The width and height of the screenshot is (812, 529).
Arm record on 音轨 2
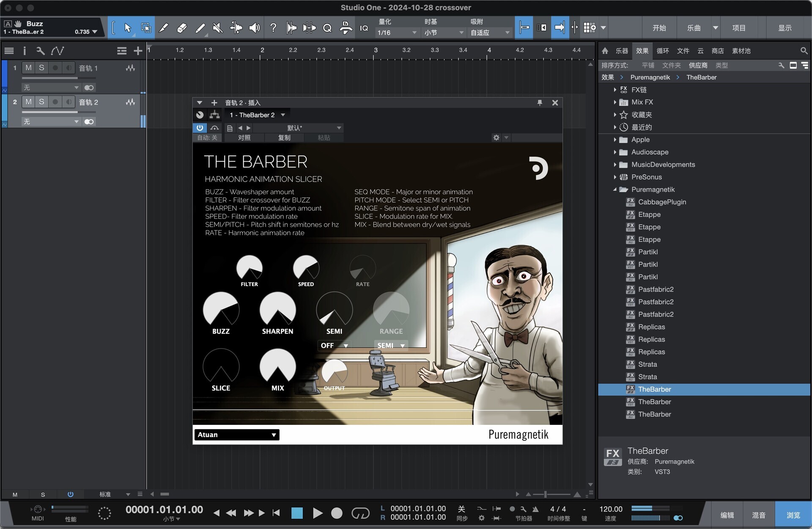click(x=55, y=102)
